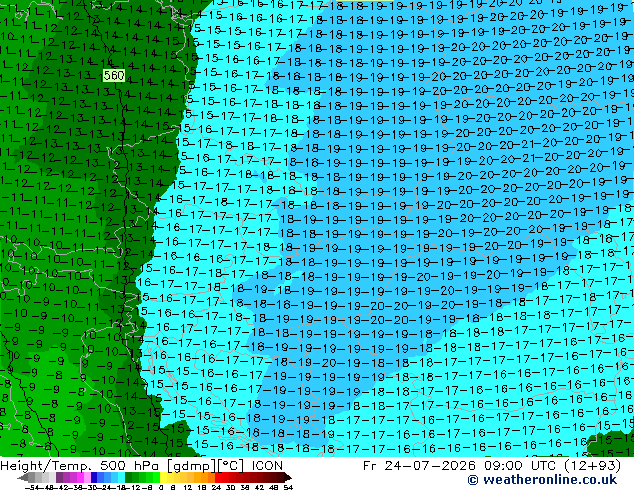Screen dimensions: 634x490
Task: Click the ICON model name in the title
Action: point(267,465)
